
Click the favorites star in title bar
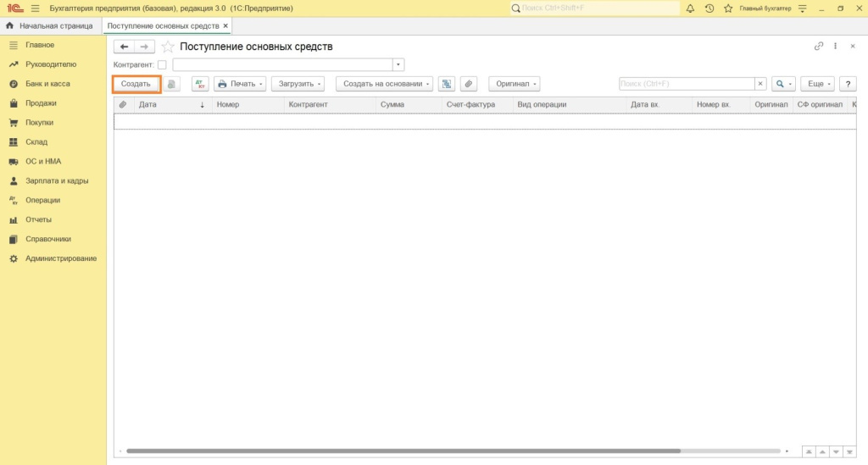coord(727,8)
